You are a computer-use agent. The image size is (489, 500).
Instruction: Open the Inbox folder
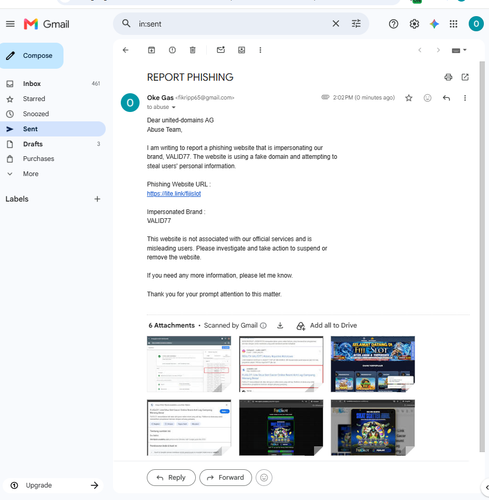coord(53,84)
